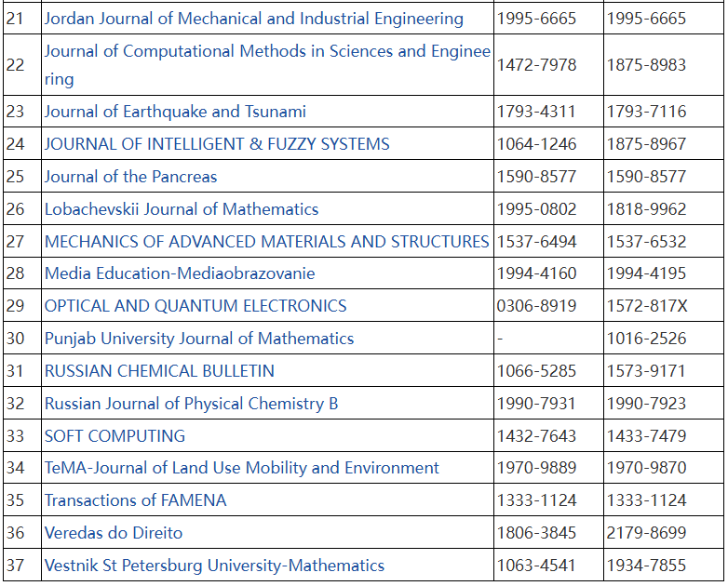Screen dimensions: 728x586
Task: Open RUSSIAN CHEMICAL BULLETIN link
Action: click(159, 371)
